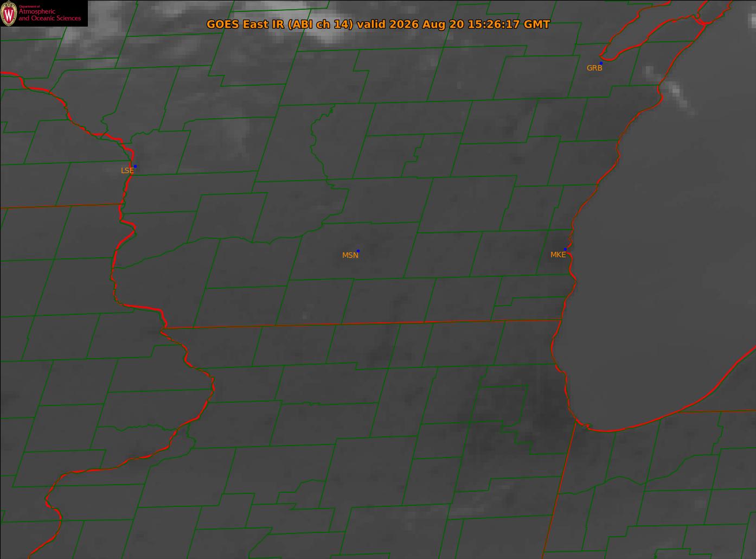Click the Atmospheric and Oceanic Sciences text
The width and height of the screenshot is (756, 559).
click(49, 15)
